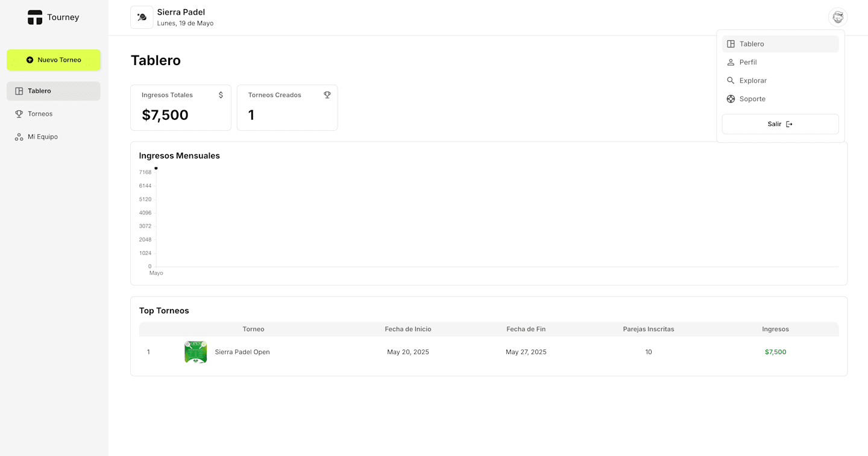This screenshot has width=868, height=456.
Task: Click the 10 pairs registered value
Action: pos(649,352)
